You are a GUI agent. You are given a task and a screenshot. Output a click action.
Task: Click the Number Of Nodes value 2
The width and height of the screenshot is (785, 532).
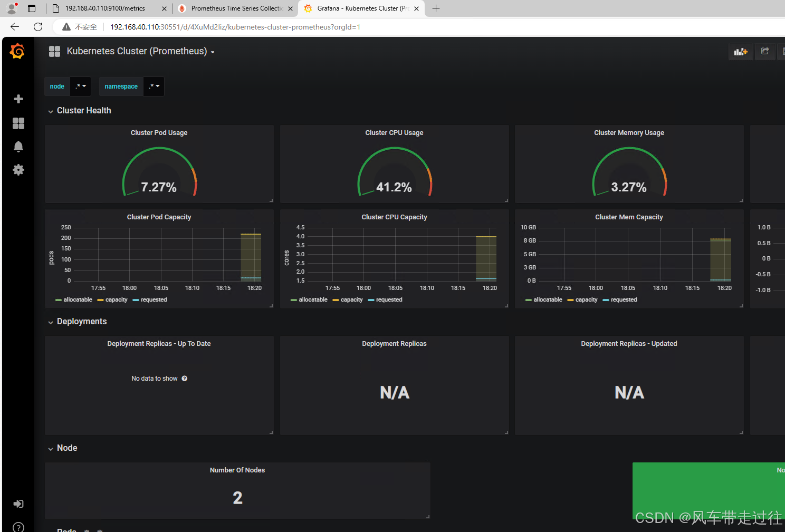click(238, 498)
